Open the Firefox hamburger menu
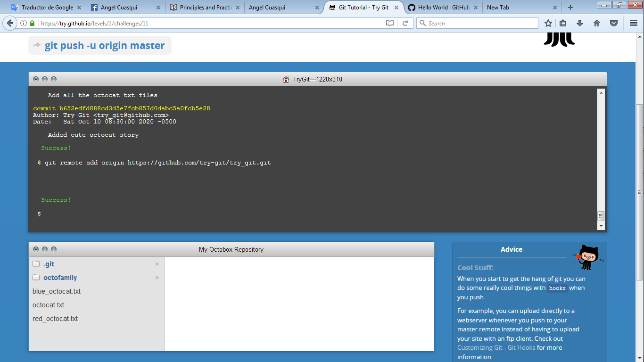The width and height of the screenshot is (644, 362). [x=634, y=23]
